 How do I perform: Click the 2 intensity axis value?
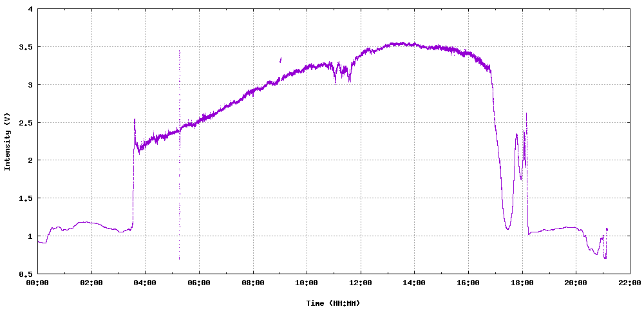[x=31, y=160]
